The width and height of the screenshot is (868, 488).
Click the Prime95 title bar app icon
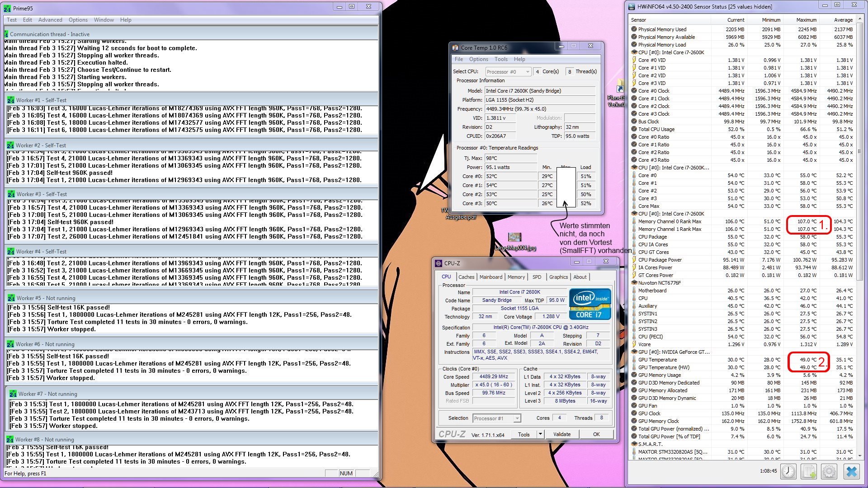(x=7, y=8)
